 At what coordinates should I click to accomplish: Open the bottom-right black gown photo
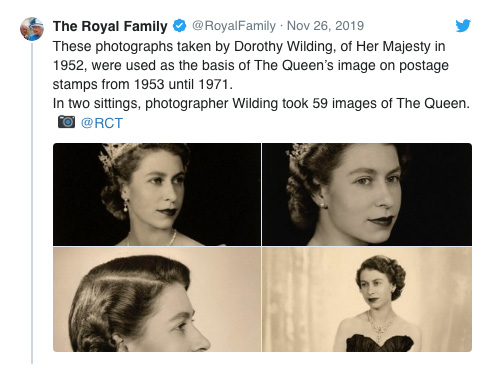[x=367, y=299]
